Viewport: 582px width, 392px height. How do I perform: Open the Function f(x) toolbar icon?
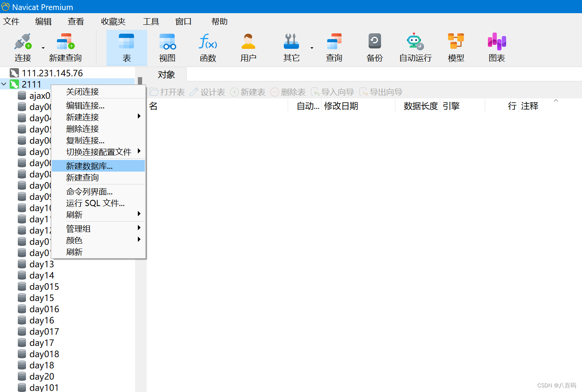point(208,42)
